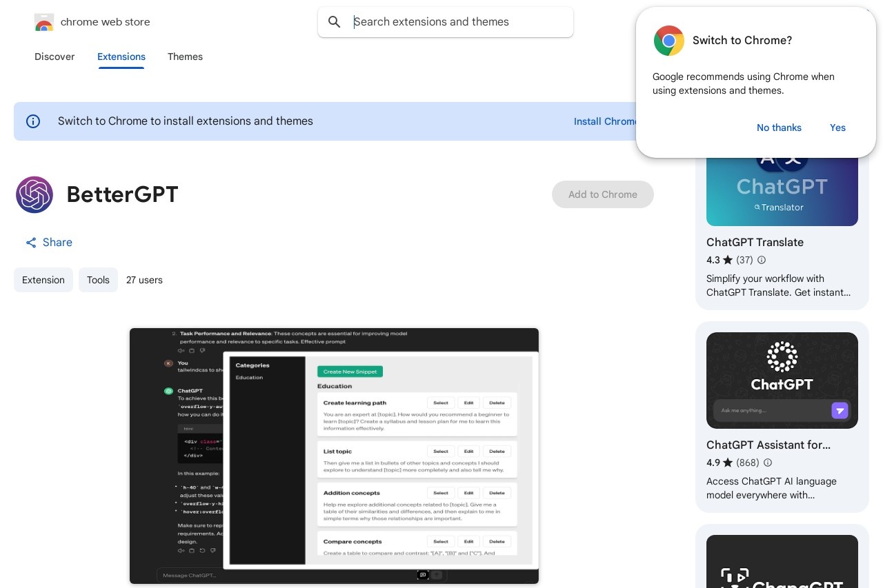Click the 27 users text
Viewport: 883px width, 588px height.
144,280
